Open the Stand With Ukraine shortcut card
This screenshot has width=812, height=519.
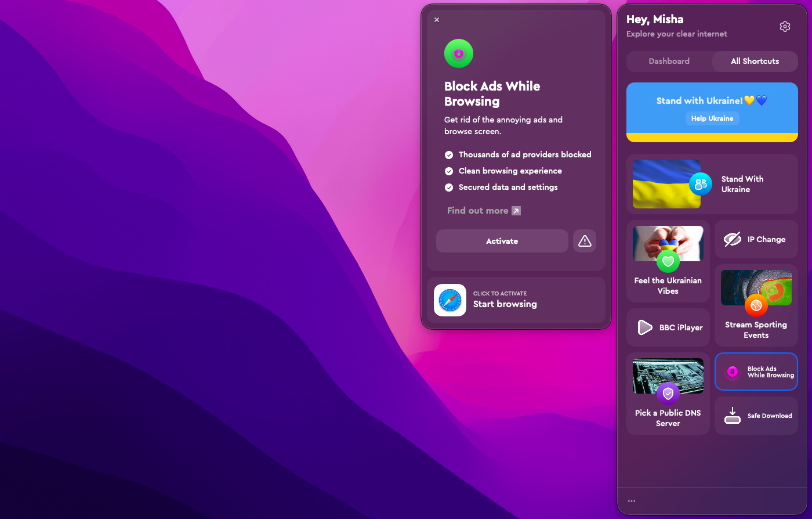(x=712, y=184)
